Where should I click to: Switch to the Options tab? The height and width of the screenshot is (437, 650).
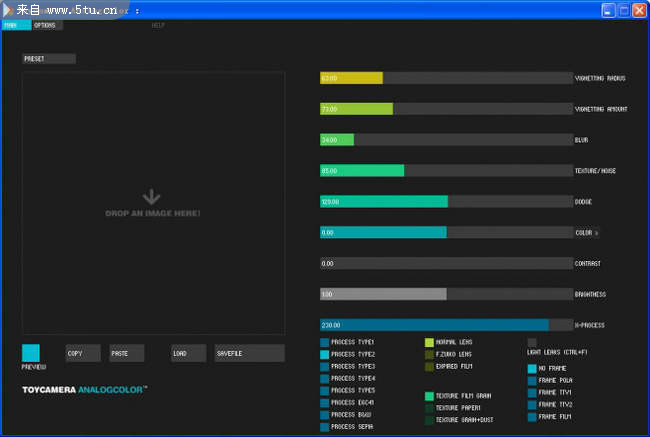pos(45,25)
